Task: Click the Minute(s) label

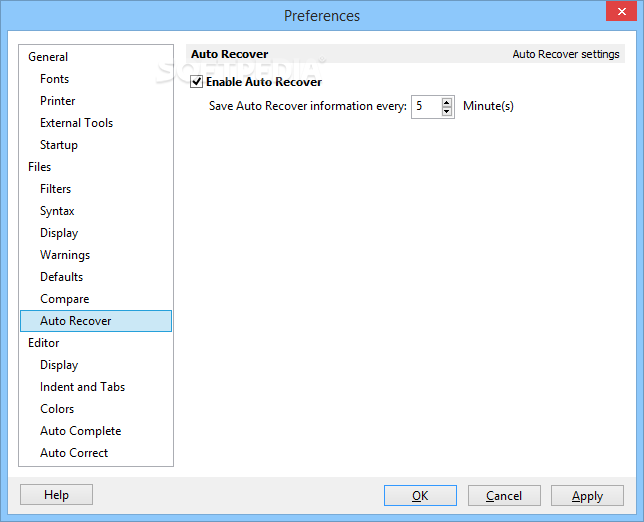Action: [x=488, y=106]
